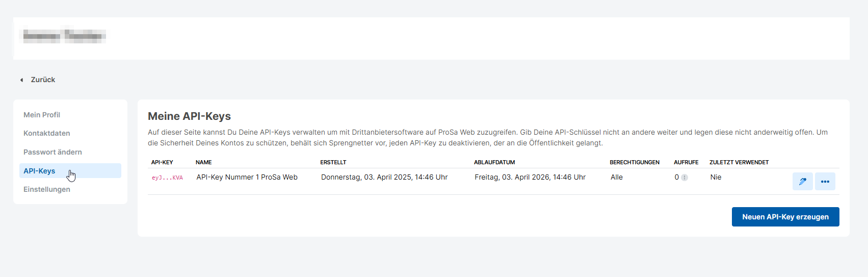The image size is (868, 277).
Task: Click the back arrow beside Zurück
Action: [21, 80]
